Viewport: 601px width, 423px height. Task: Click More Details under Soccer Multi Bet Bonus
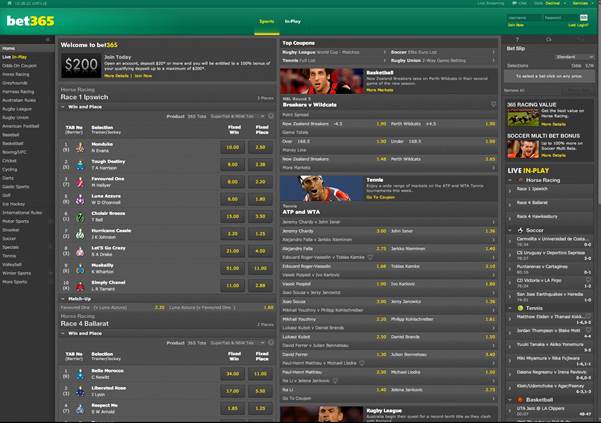(x=553, y=156)
